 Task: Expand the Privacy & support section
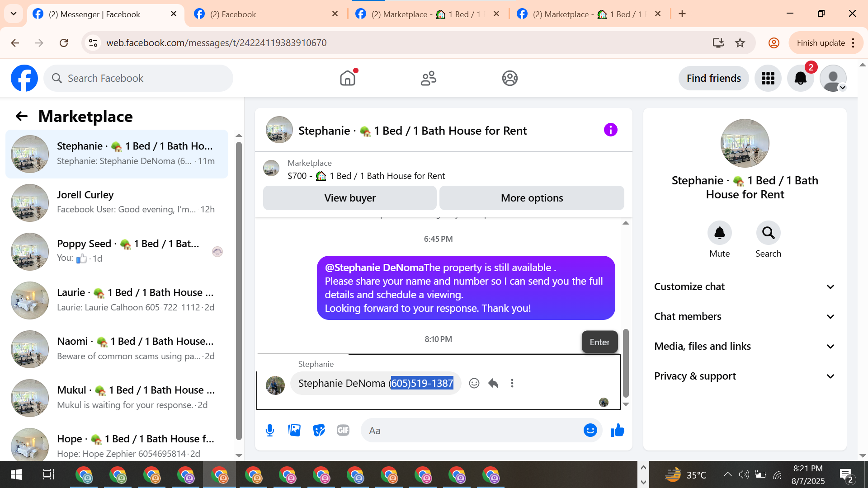[745, 376]
